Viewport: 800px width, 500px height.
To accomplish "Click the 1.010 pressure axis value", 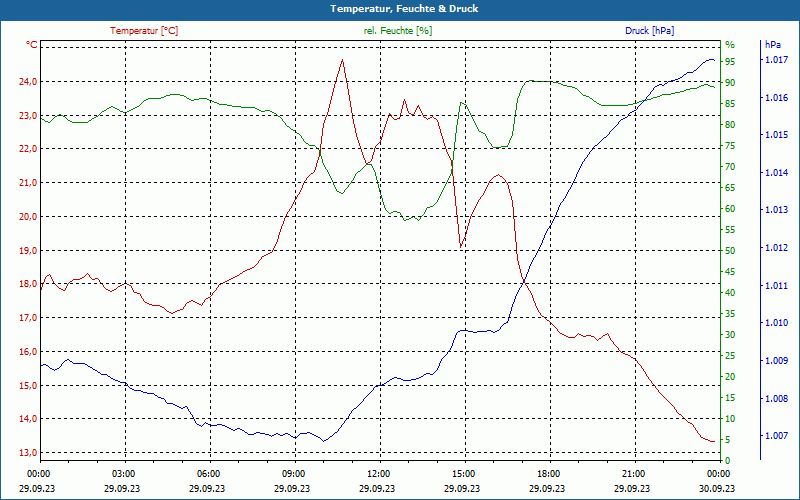I will click(776, 323).
